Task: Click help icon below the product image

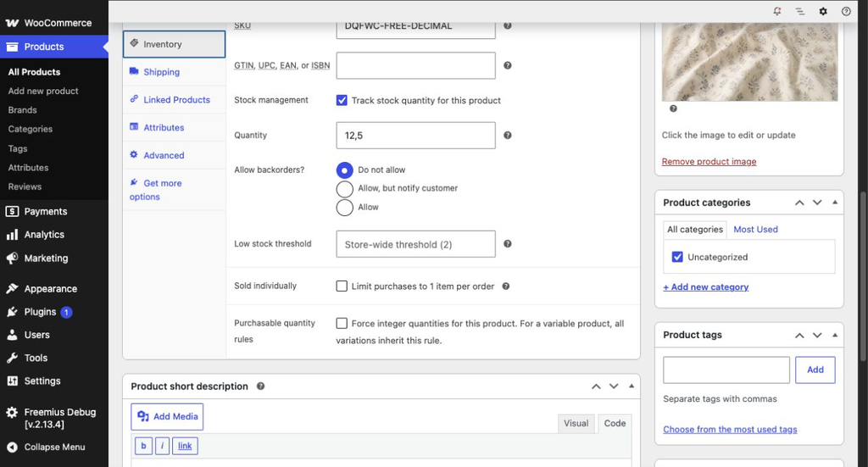Action: pos(673,108)
